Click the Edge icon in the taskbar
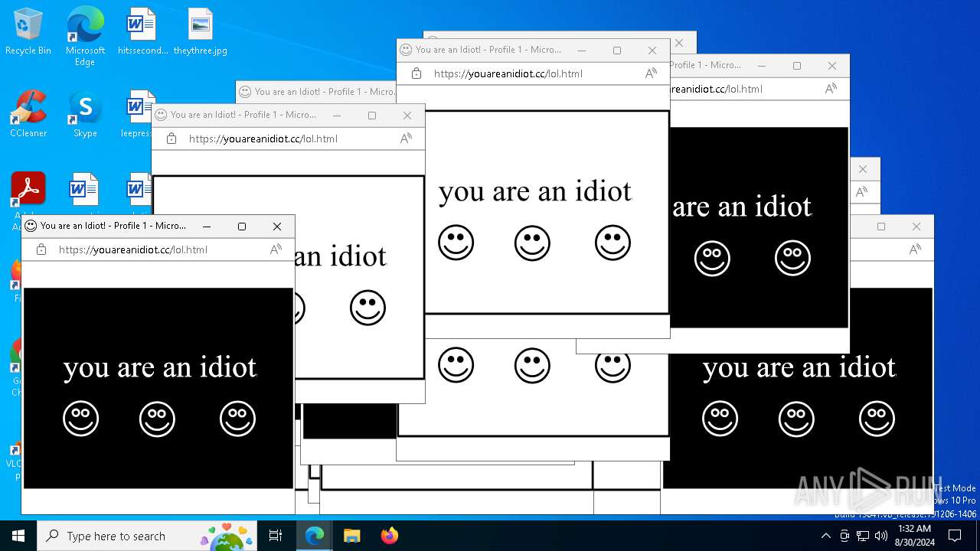Image resolution: width=980 pixels, height=551 pixels. point(315,536)
